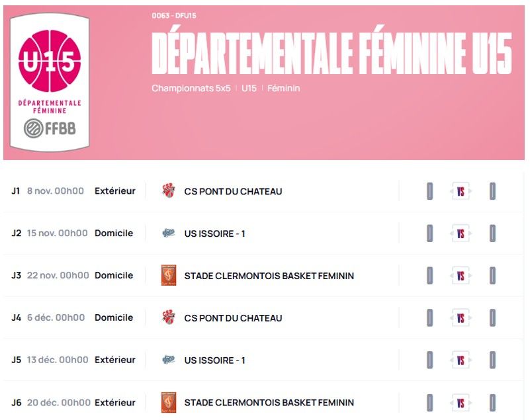The image size is (530, 420).
Task: Click the 8 nov. 00h00 match date
Action: coord(56,190)
